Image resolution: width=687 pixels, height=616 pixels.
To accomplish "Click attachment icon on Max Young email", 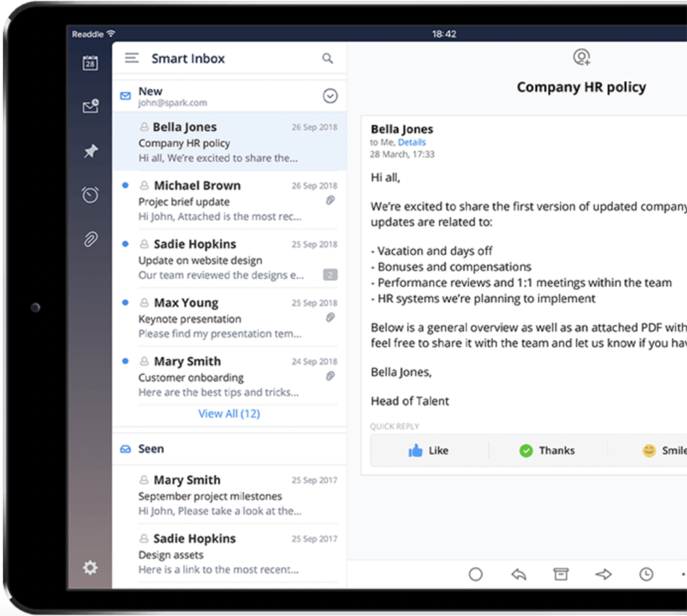I will pos(330,317).
